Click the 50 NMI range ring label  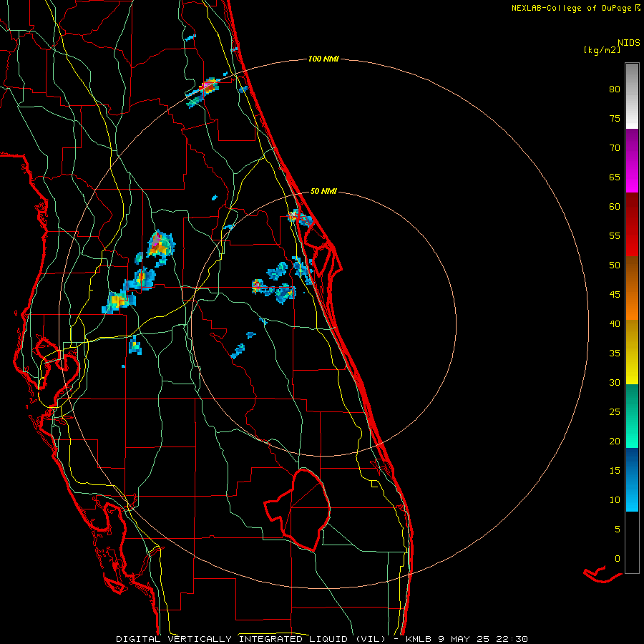[323, 191]
